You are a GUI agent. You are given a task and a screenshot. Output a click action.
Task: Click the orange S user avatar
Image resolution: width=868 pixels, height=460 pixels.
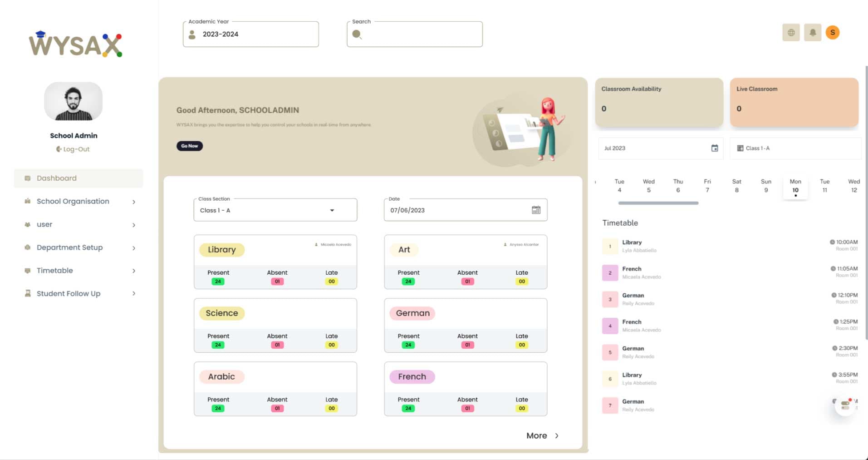(833, 33)
